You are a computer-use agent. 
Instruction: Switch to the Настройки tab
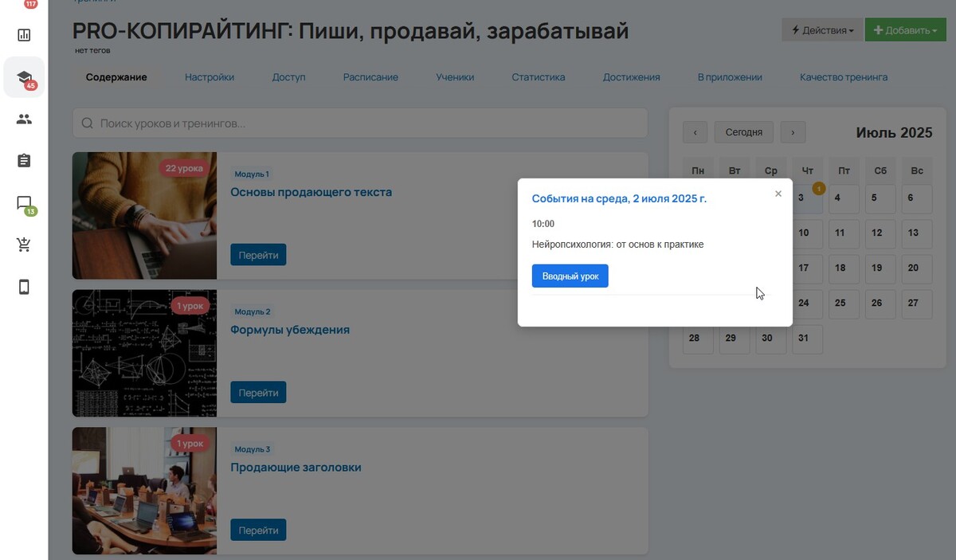coord(210,77)
